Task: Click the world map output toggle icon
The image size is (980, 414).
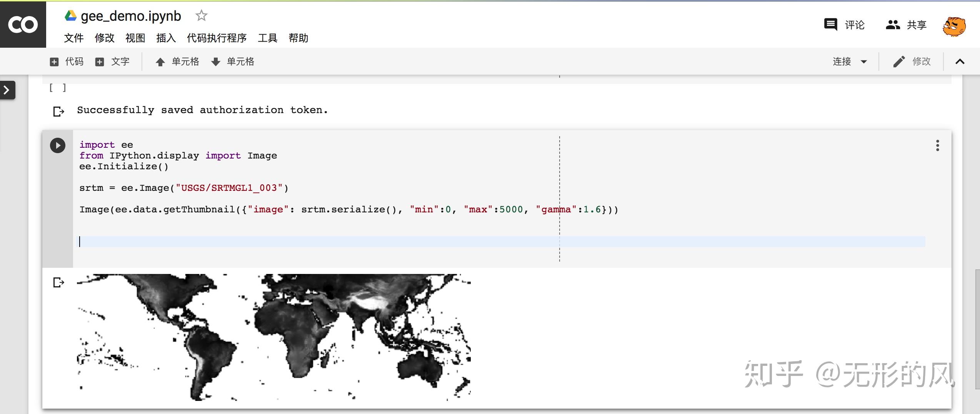Action: [x=58, y=282]
